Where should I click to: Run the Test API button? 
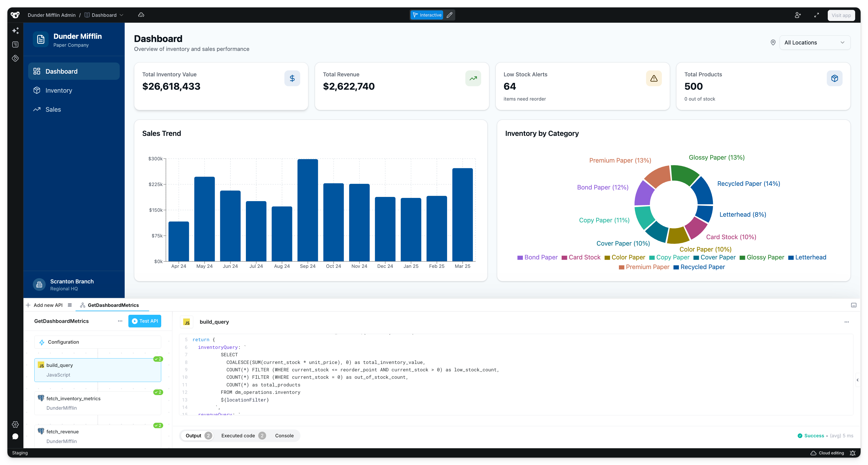(145, 321)
